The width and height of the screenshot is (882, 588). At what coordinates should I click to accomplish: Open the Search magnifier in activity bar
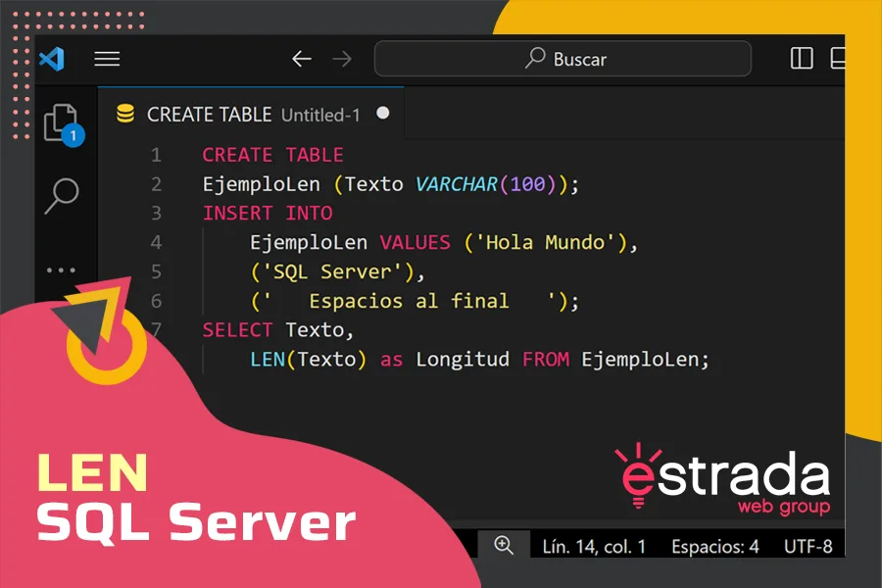pos(62,195)
